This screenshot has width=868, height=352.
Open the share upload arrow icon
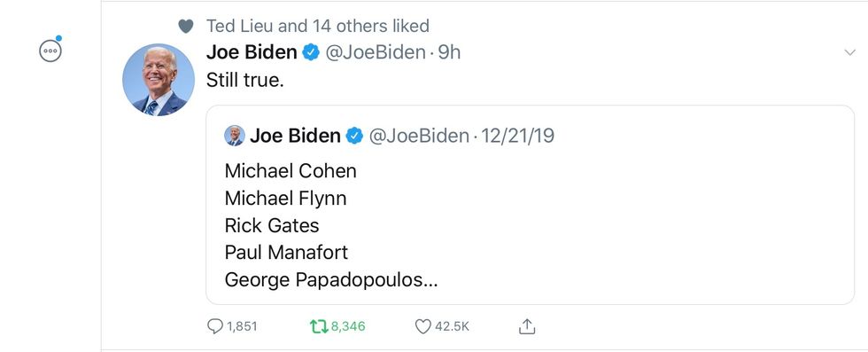[x=527, y=326]
